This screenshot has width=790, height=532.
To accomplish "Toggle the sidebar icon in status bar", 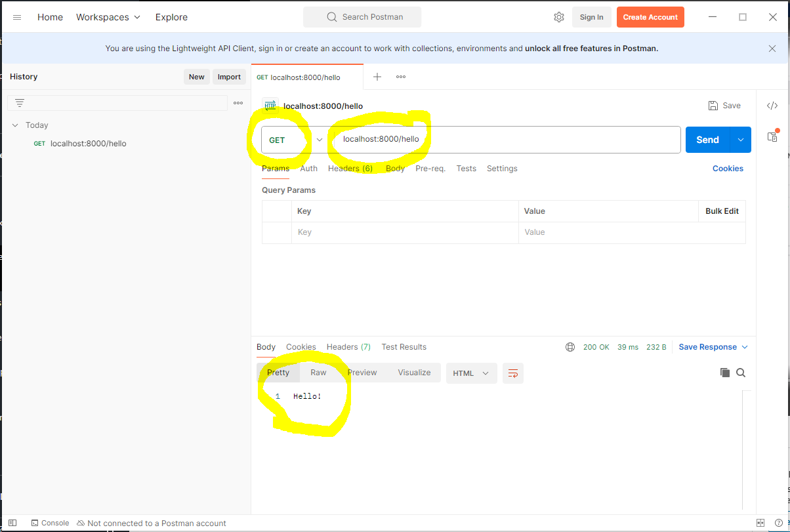I will click(12, 523).
